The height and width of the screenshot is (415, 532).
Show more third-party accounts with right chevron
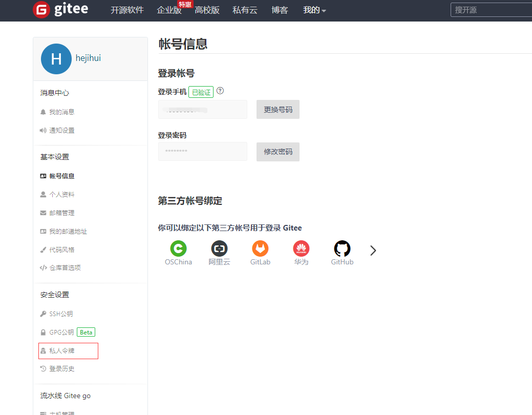373,250
